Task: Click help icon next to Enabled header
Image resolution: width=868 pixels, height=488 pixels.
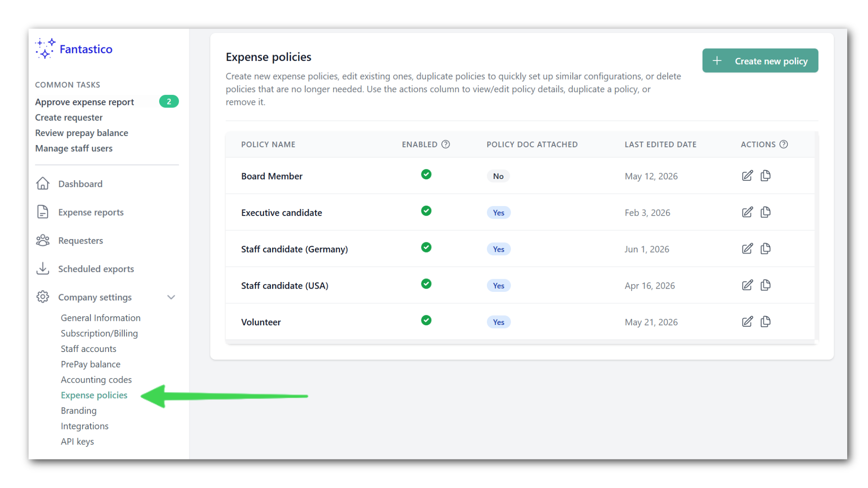Action: [446, 144]
